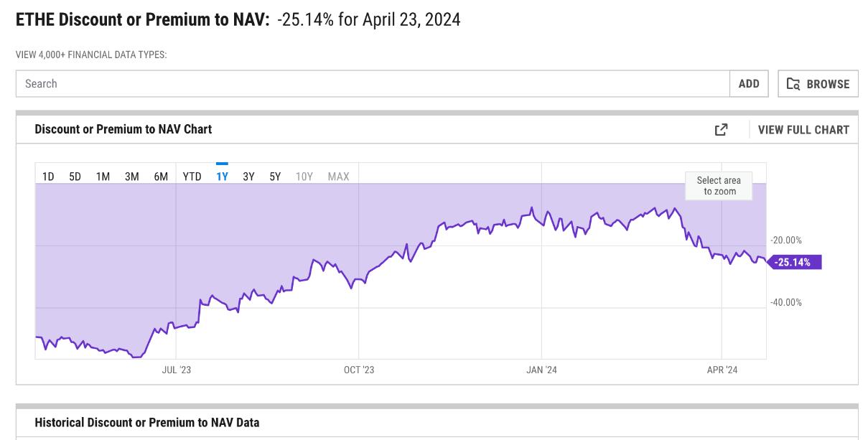868x440 pixels.
Task: Click the JAN '24 axis marker
Action: (x=541, y=370)
